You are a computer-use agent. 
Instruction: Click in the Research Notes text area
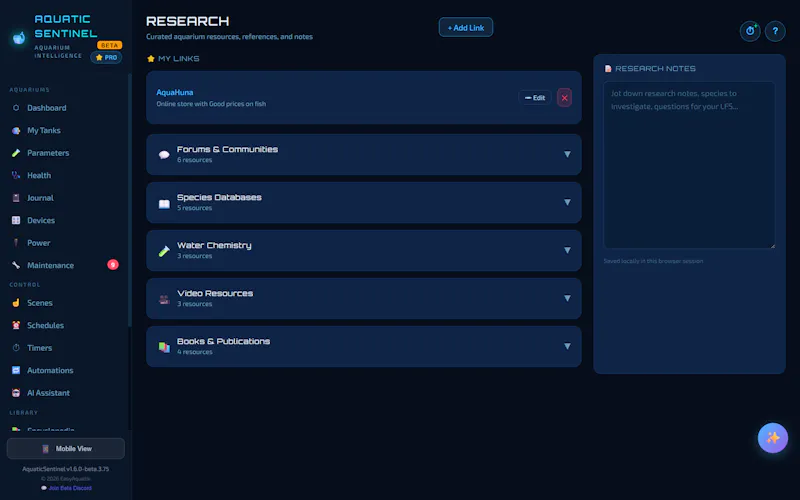click(689, 165)
